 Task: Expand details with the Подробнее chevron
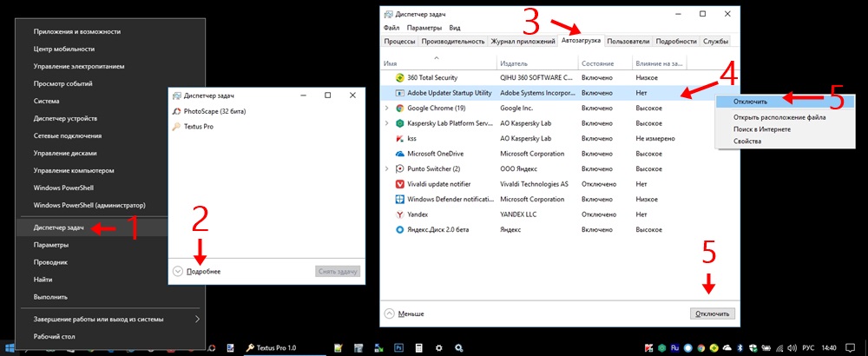[178, 271]
